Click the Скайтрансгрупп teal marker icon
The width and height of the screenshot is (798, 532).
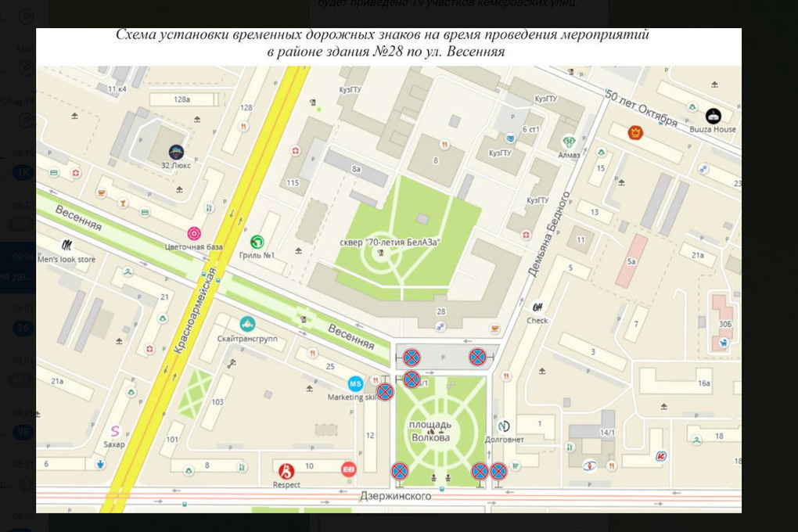[247, 324]
